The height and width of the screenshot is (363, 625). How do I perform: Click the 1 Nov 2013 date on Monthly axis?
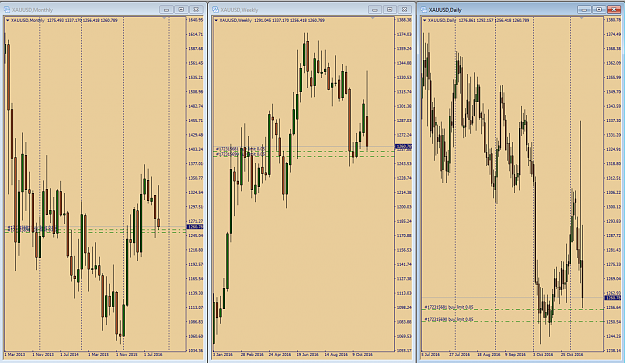[x=43, y=354]
